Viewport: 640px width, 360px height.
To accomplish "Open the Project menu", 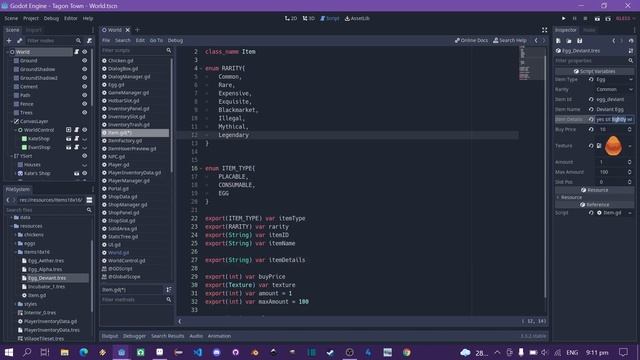I will (x=31, y=18).
